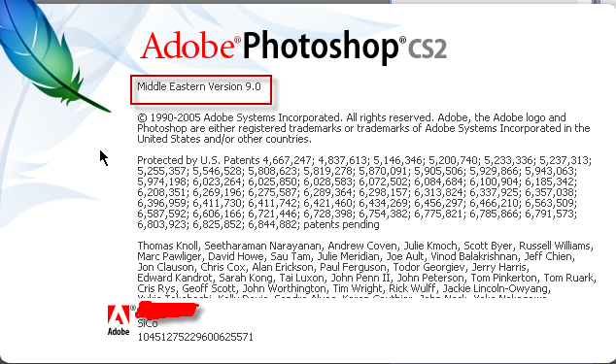
Task: Click the United States and/or other countries line
Action: click(224, 139)
